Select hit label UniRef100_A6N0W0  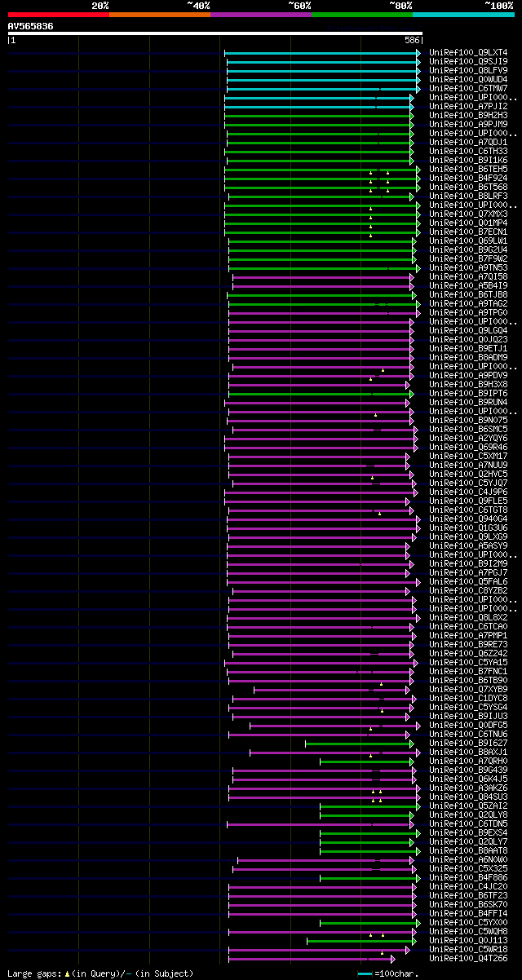[x=468, y=859]
